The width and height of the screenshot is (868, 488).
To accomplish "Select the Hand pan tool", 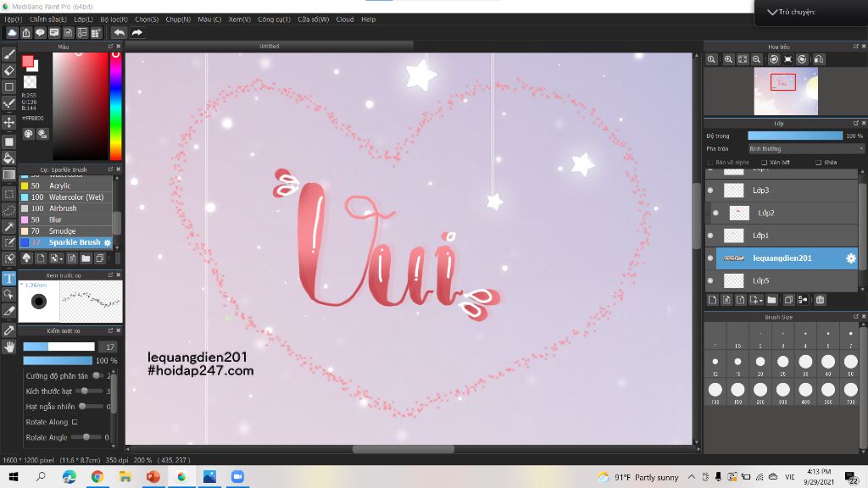I will (8, 347).
